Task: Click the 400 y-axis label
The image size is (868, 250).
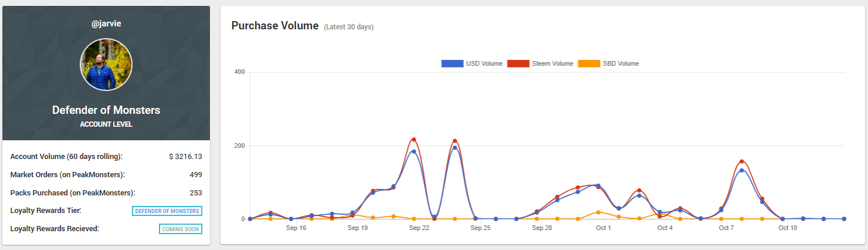Action: pos(239,72)
